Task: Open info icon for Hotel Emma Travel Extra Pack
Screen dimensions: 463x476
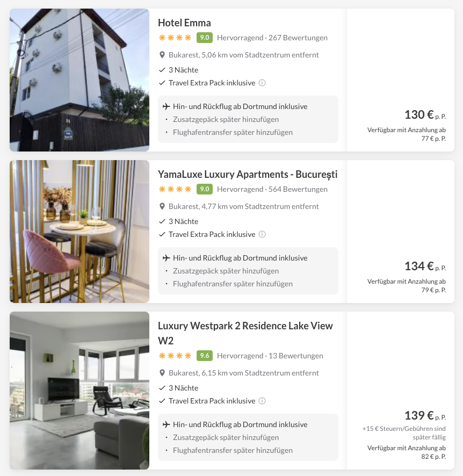Action: click(262, 83)
